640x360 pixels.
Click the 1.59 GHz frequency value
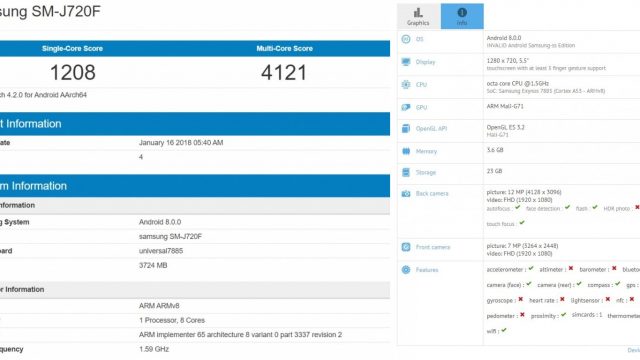tap(154, 349)
